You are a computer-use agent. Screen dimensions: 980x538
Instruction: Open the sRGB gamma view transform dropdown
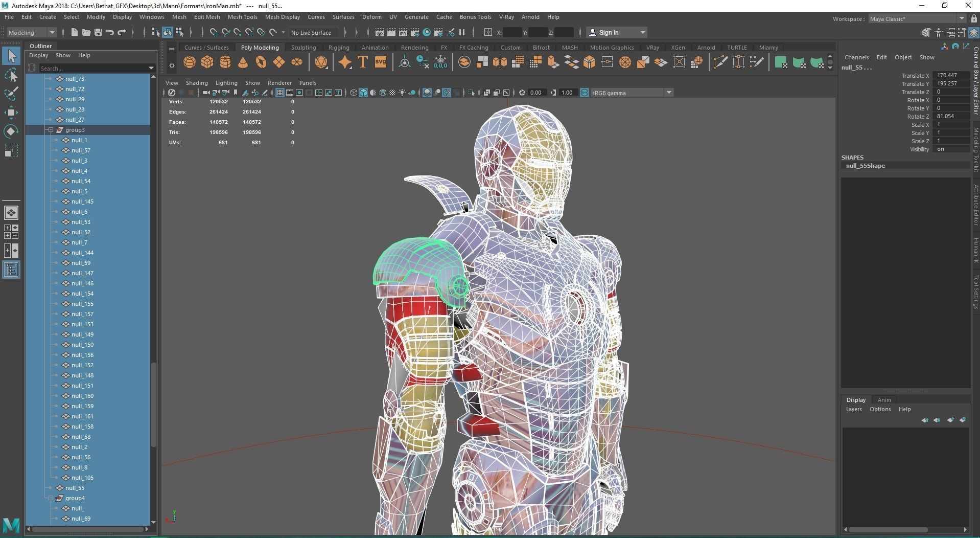632,93
